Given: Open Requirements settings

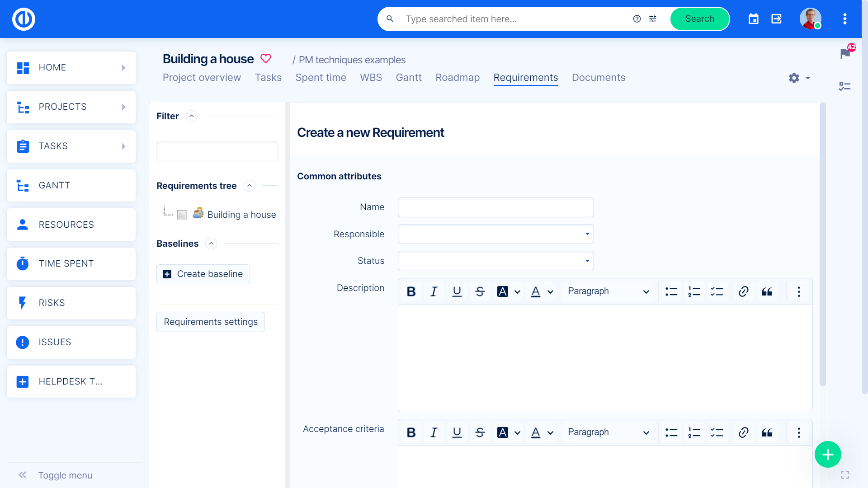Looking at the screenshot, I should [211, 322].
